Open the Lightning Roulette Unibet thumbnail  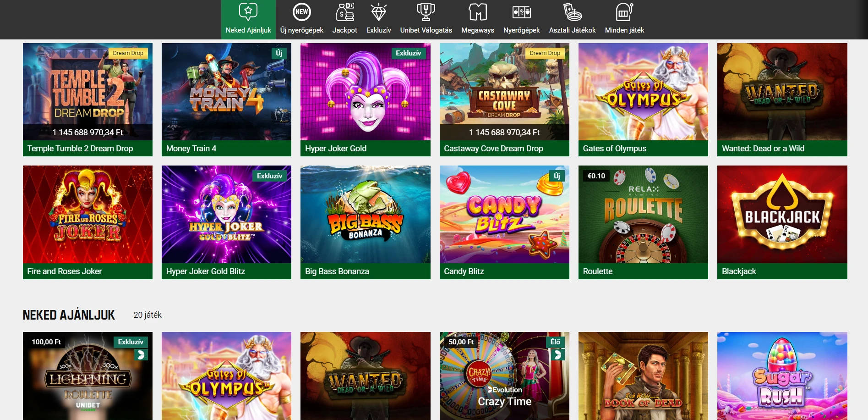tap(87, 376)
